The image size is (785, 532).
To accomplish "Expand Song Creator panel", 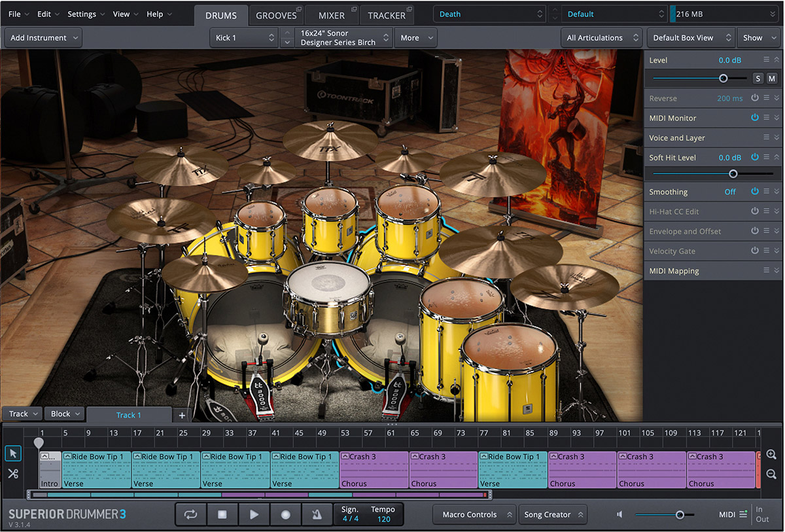I will pos(553,515).
